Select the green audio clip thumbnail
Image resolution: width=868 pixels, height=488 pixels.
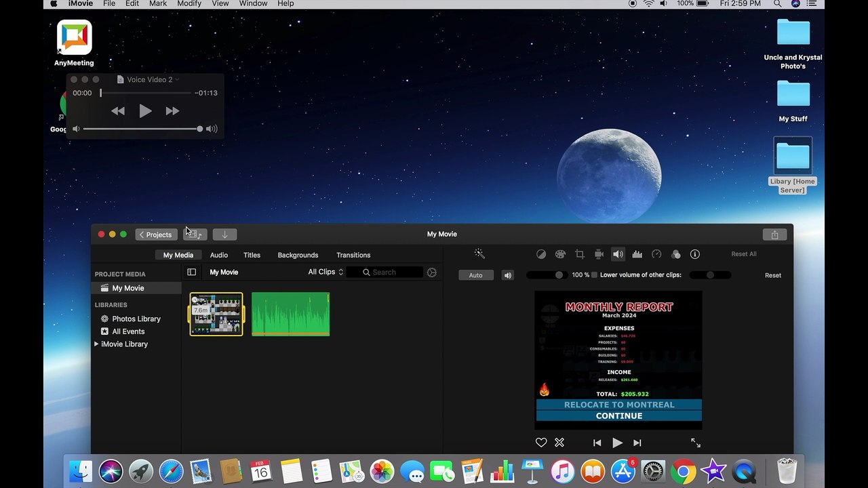coord(290,314)
